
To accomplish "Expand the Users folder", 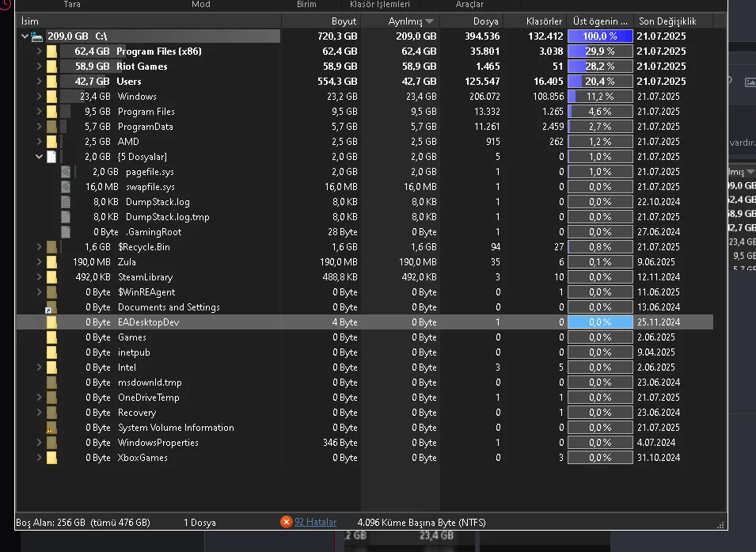I will click(39, 81).
